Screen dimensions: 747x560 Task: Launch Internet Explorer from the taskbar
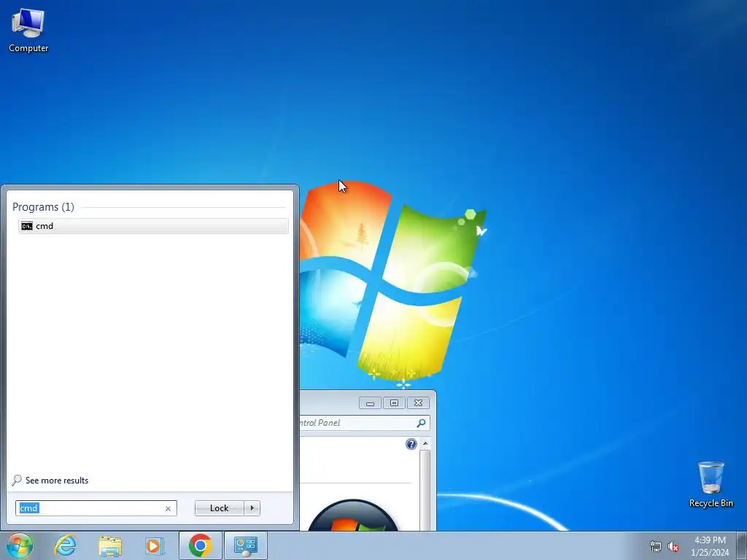click(x=65, y=545)
